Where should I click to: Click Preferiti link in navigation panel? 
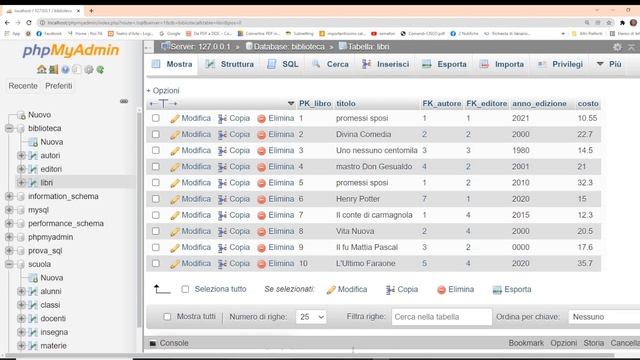pyautogui.click(x=59, y=86)
